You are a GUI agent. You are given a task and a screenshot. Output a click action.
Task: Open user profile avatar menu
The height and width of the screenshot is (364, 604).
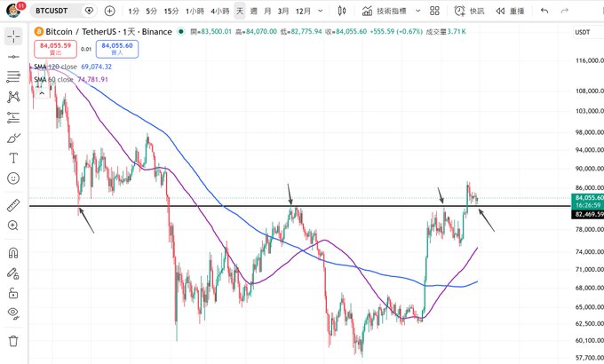tap(14, 11)
